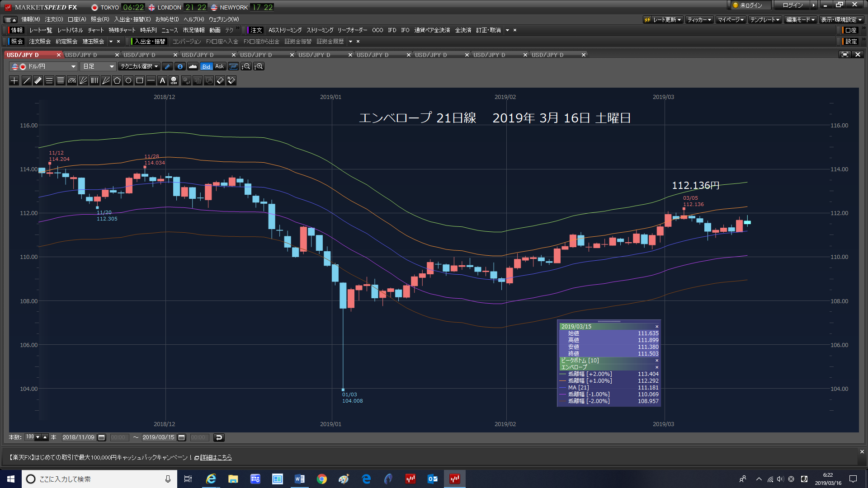The height and width of the screenshot is (488, 868).
Task: Click the Windows search box
Action: click(99, 479)
